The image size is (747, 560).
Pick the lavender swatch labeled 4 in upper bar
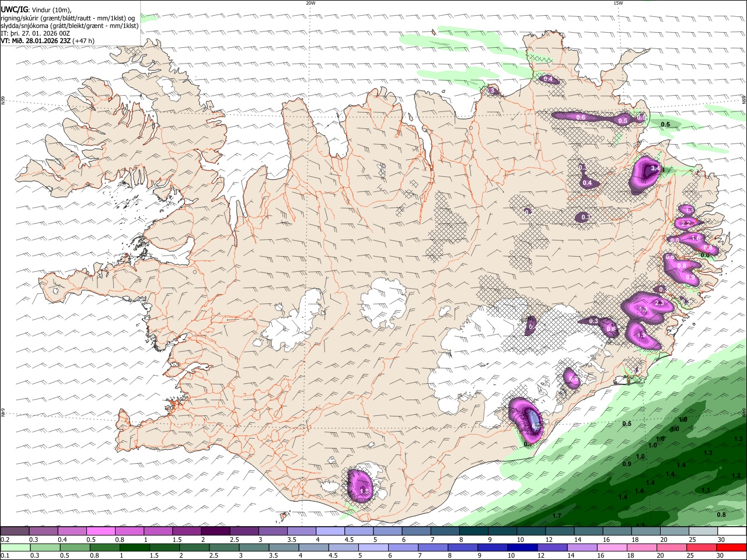pyautogui.click(x=330, y=531)
